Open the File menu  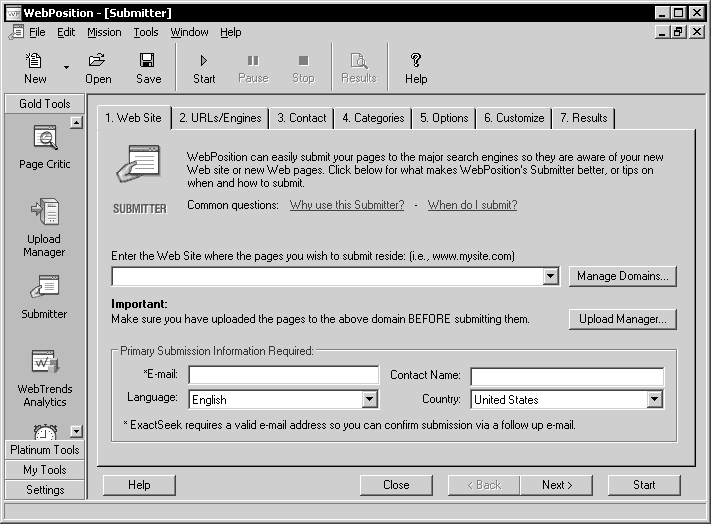coord(37,32)
